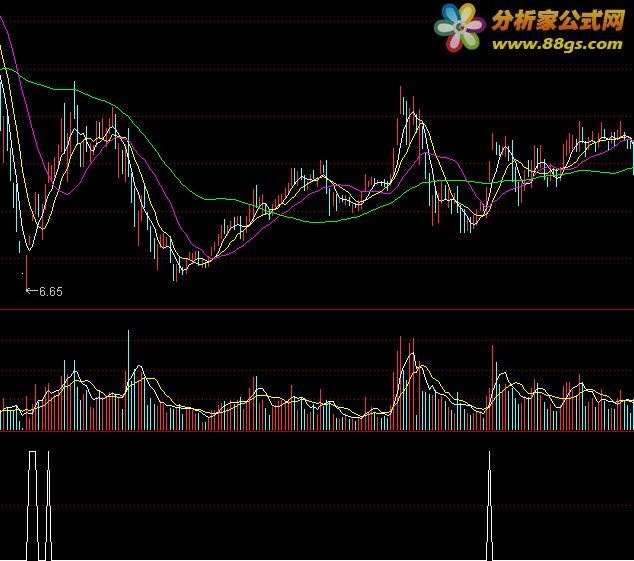
Task: Select the first wide signal pulse in bottom indicator
Action: pyautogui.click(x=32, y=506)
